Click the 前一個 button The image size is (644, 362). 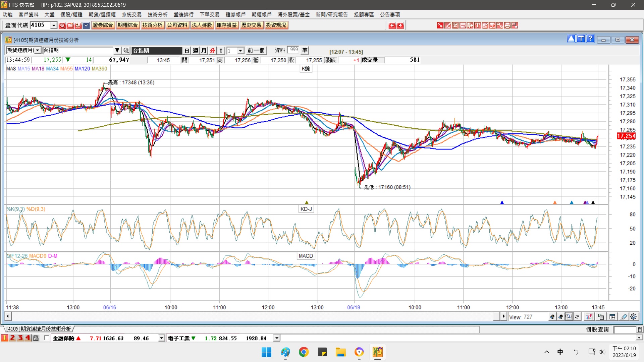256,51
